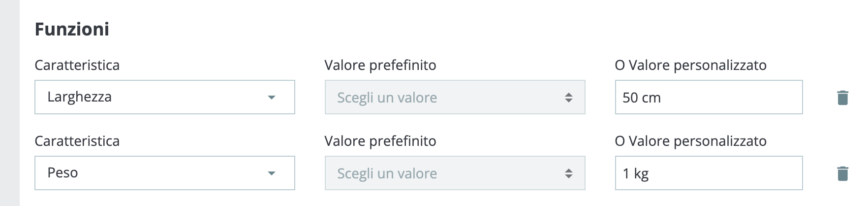Screen dimensions: 868x206
Task: Click the Funzioni section heading
Action: (x=72, y=30)
